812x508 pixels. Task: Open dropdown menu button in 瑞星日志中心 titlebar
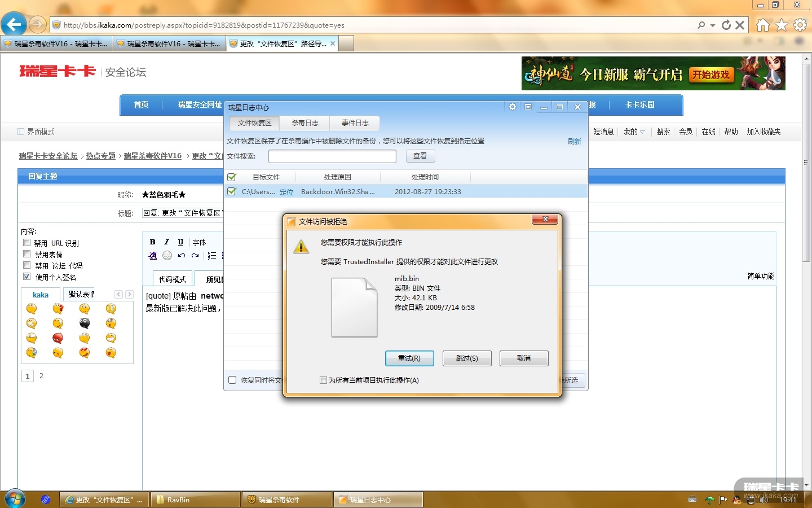point(528,107)
